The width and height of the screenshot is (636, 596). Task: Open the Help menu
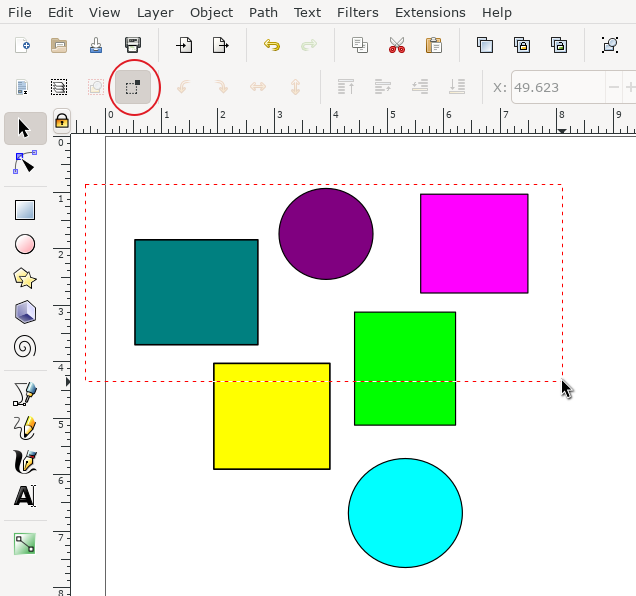496,13
